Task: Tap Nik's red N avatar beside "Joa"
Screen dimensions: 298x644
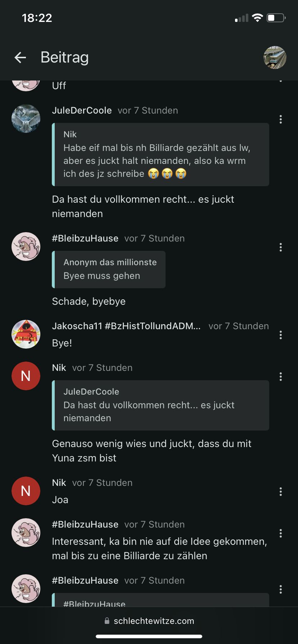Action: click(x=26, y=491)
